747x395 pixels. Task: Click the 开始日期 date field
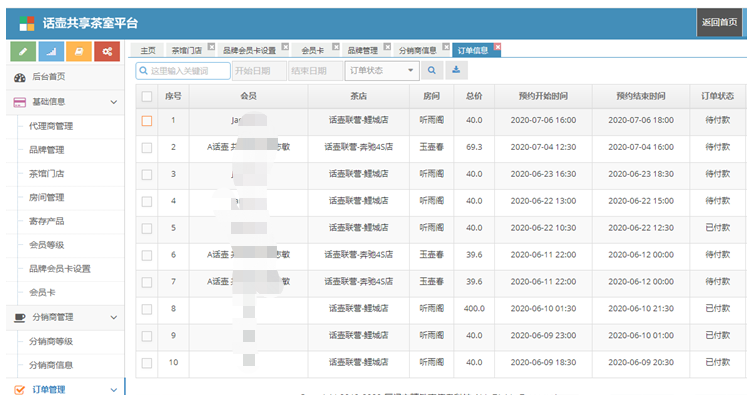pos(259,71)
